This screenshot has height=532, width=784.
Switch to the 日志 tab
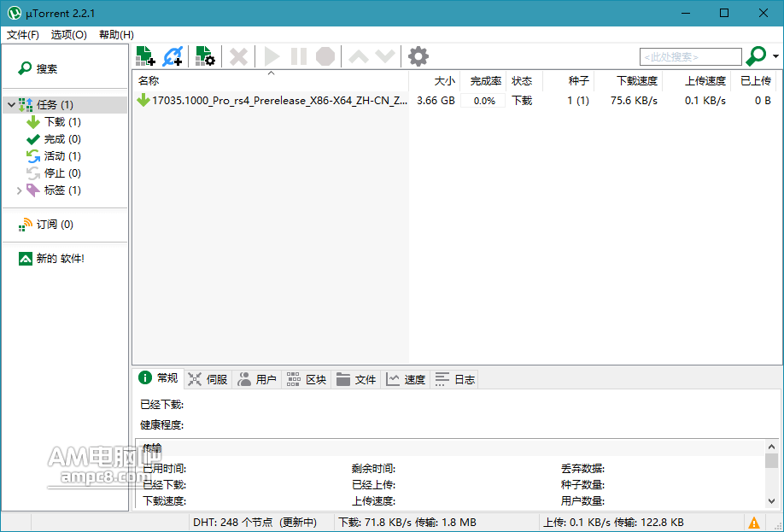point(455,379)
